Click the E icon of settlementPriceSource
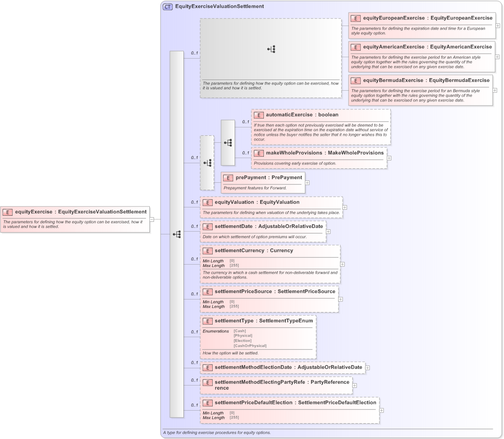504x439 pixels. 207,292
